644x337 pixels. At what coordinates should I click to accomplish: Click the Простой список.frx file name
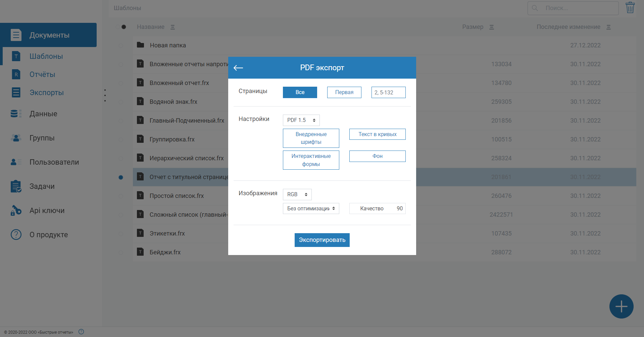click(177, 196)
